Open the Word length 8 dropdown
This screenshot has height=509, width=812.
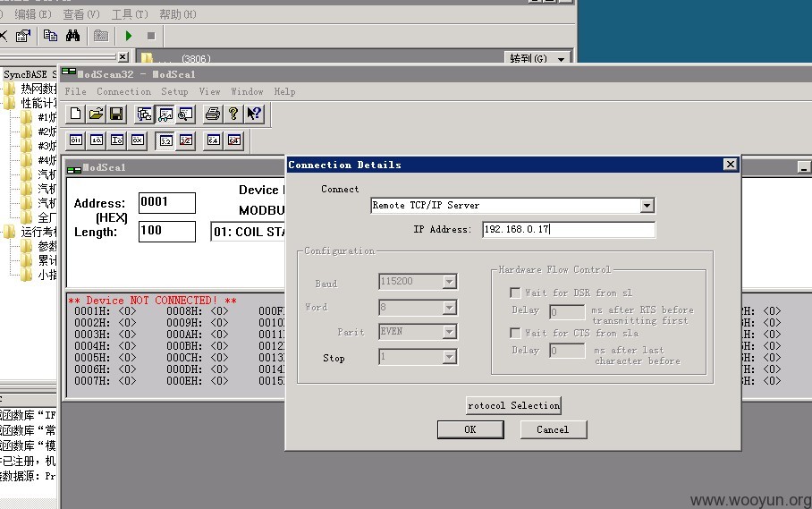[x=450, y=308]
